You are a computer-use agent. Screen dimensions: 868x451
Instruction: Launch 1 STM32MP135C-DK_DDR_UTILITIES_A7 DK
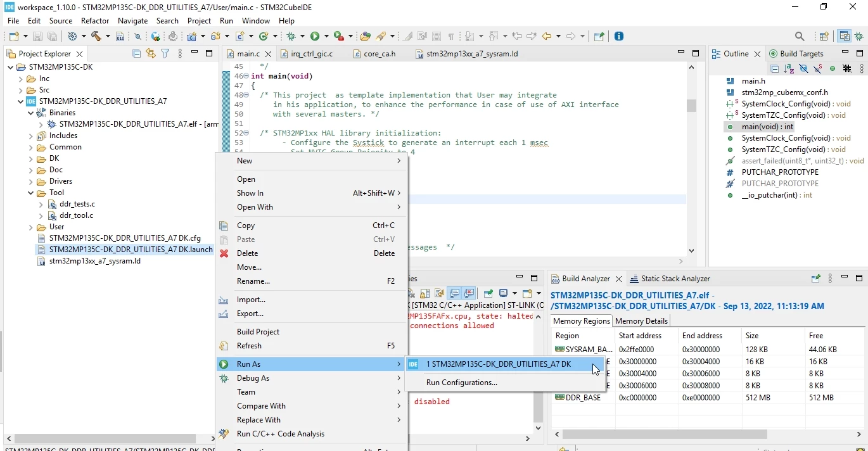[x=506, y=364]
